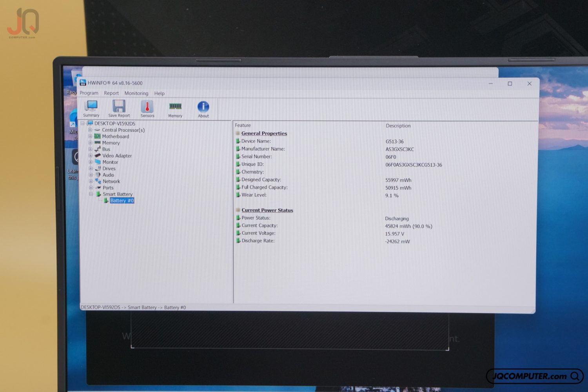Expand the Central Processor(s) node
588x392 pixels.
(90, 130)
